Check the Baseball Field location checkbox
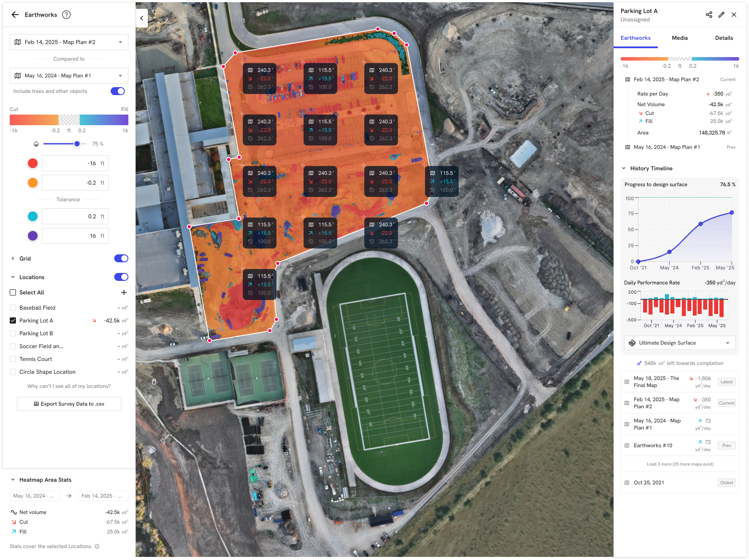This screenshot has height=560, width=749. tap(13, 308)
